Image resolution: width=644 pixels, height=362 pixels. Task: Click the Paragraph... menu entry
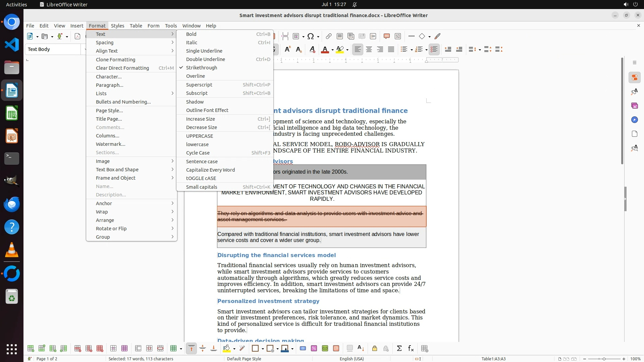click(109, 85)
